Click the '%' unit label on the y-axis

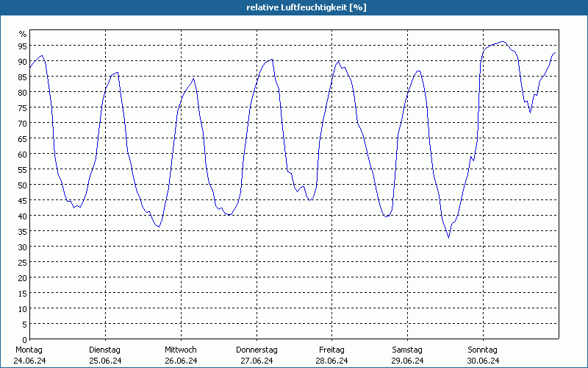click(x=23, y=34)
